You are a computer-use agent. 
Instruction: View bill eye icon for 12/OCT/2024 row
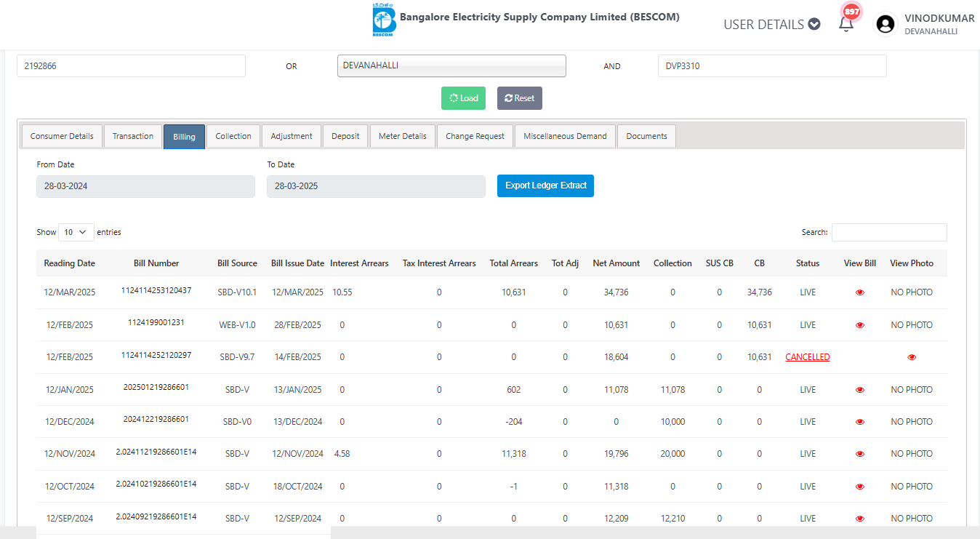point(860,487)
